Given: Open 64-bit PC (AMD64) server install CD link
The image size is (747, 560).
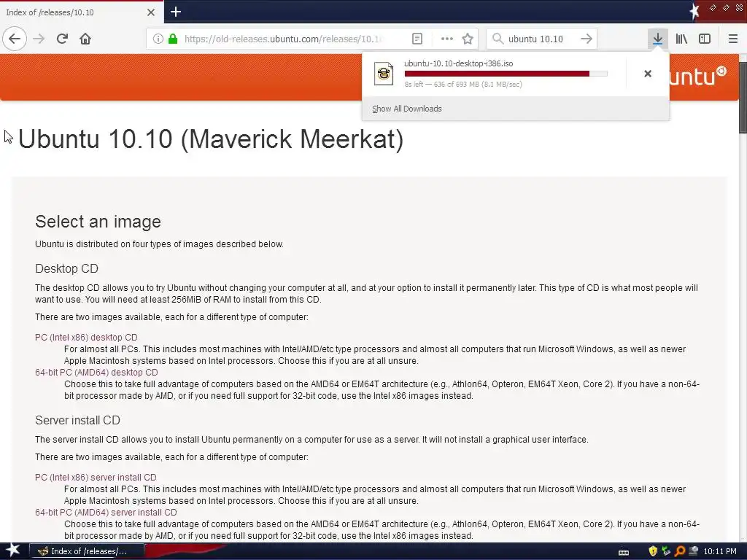Looking at the screenshot, I should click(106, 513).
